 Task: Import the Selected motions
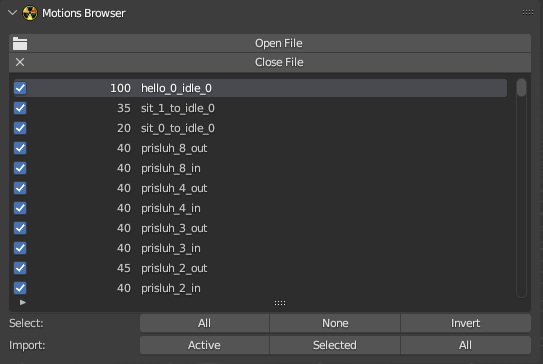pyautogui.click(x=335, y=345)
